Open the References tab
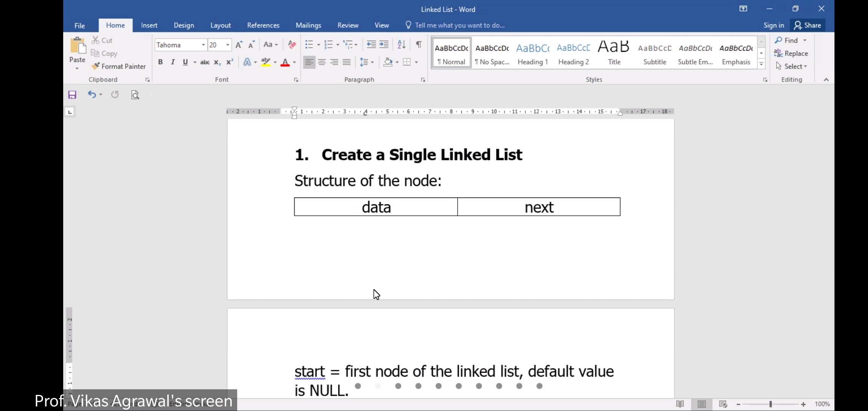Image resolution: width=868 pixels, height=411 pixels. pos(263,25)
